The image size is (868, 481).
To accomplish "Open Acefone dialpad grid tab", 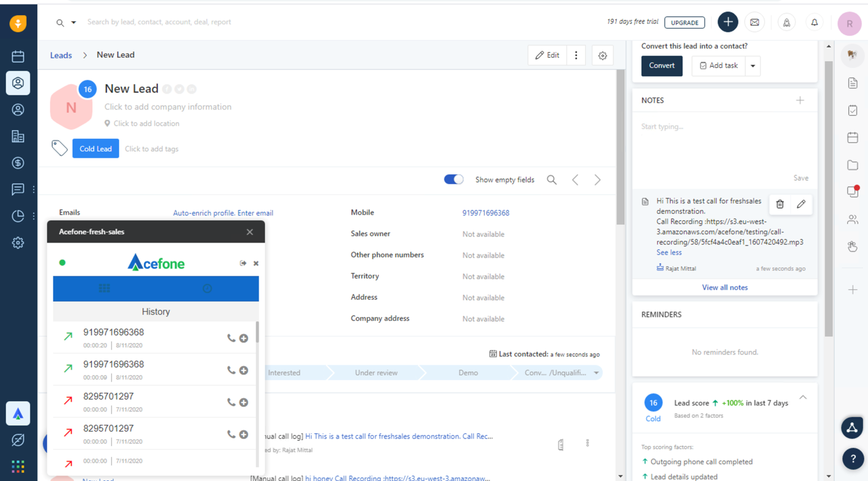I will click(105, 289).
